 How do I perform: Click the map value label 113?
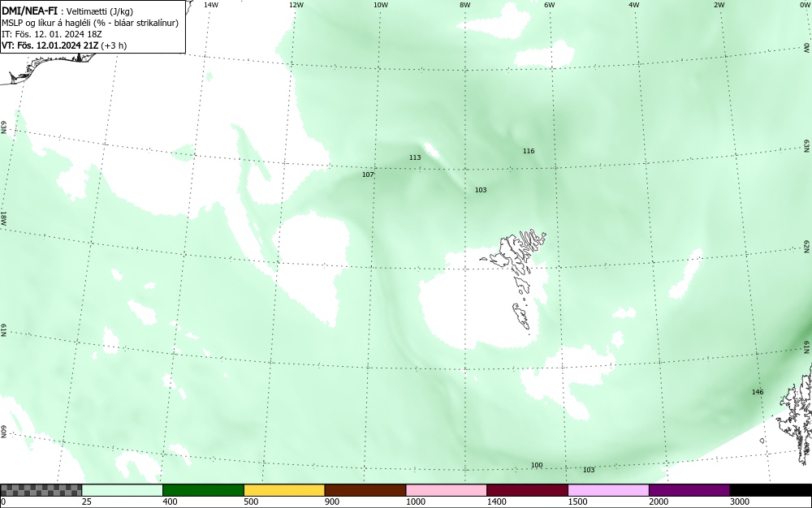(x=415, y=157)
